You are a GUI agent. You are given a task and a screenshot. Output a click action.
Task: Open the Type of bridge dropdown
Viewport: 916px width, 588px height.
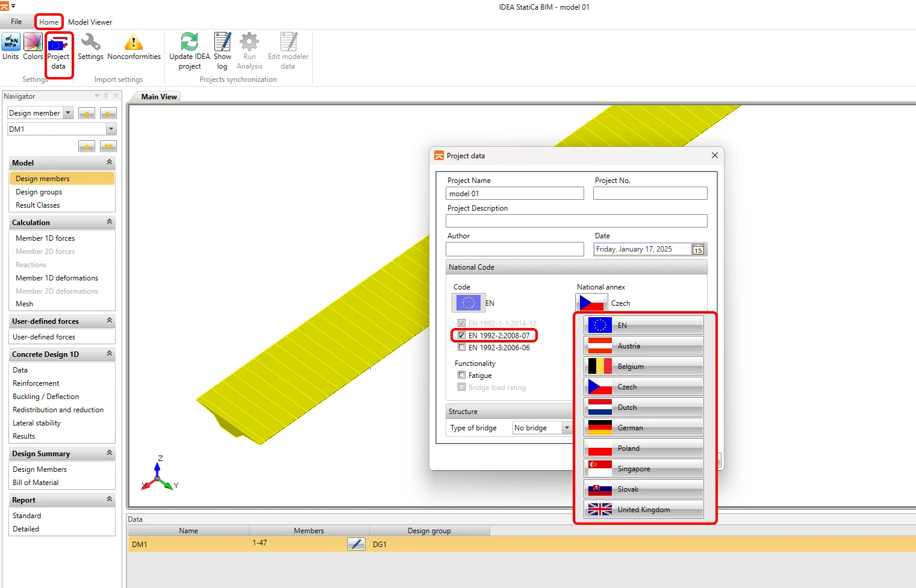[x=541, y=427]
